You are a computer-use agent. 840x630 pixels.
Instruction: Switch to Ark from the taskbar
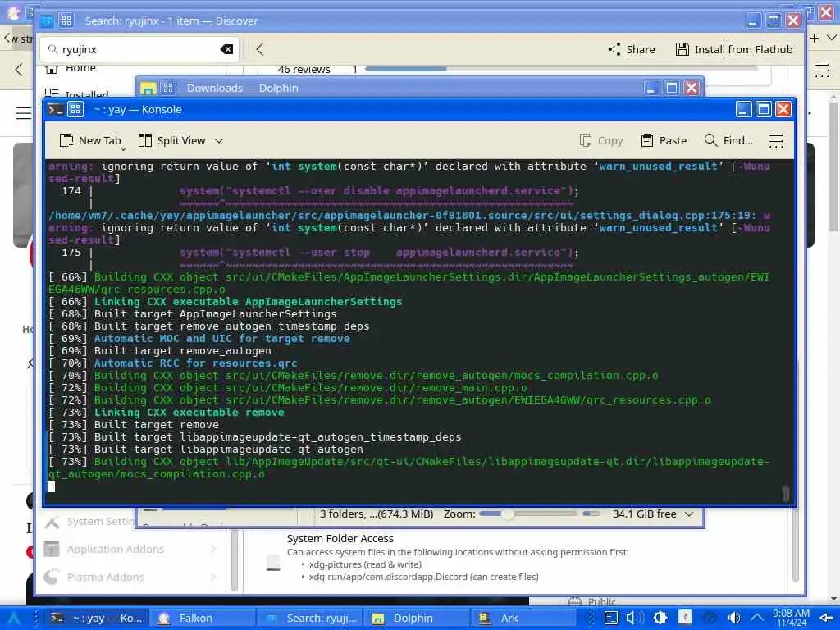click(524, 619)
